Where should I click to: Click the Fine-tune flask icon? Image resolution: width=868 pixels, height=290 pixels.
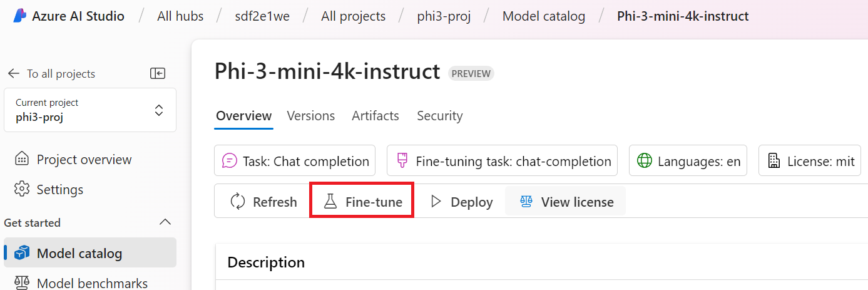[x=330, y=202]
